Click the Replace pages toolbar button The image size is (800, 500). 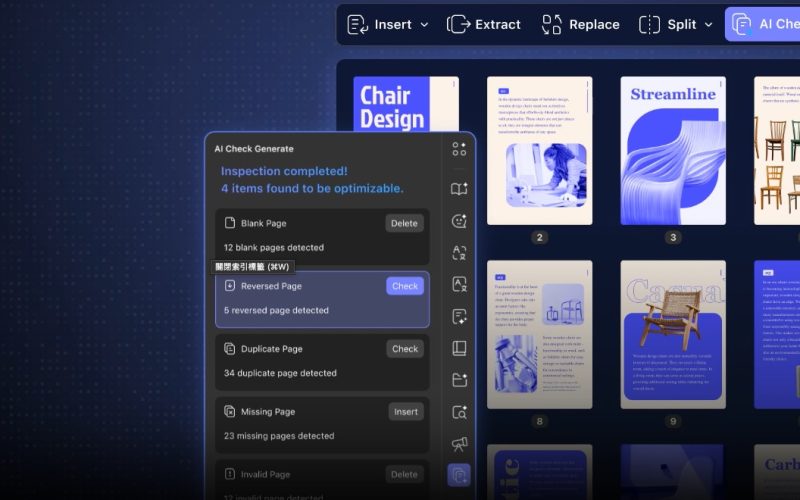pos(580,24)
